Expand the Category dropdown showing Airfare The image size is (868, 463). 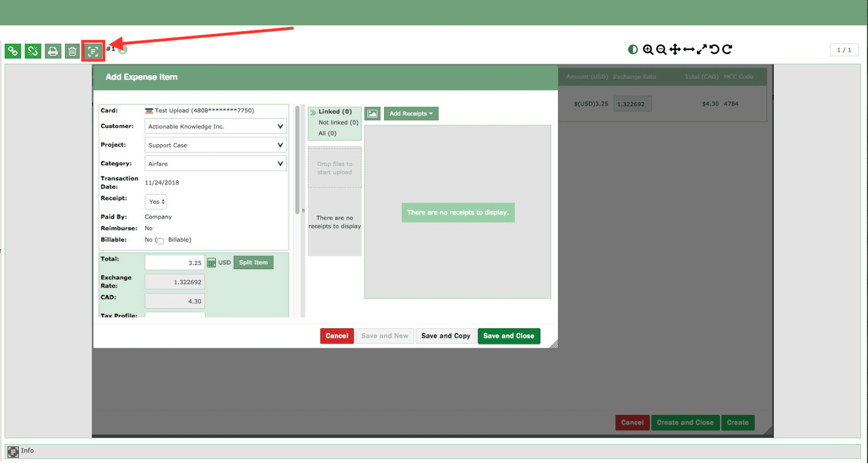[216, 164]
